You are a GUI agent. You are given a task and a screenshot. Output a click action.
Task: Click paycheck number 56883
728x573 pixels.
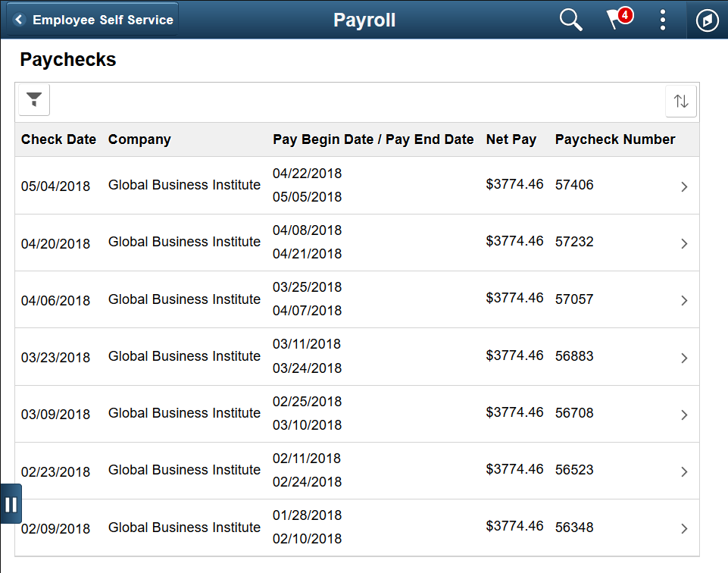pos(574,356)
